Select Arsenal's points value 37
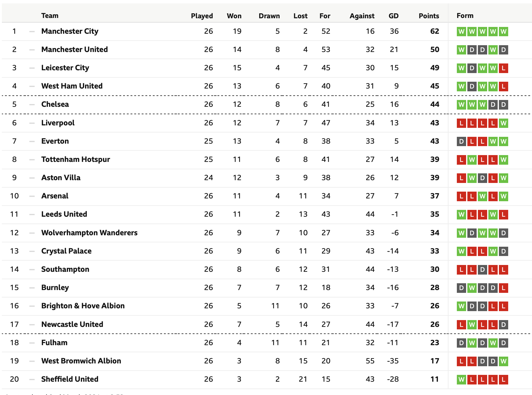 coord(435,196)
